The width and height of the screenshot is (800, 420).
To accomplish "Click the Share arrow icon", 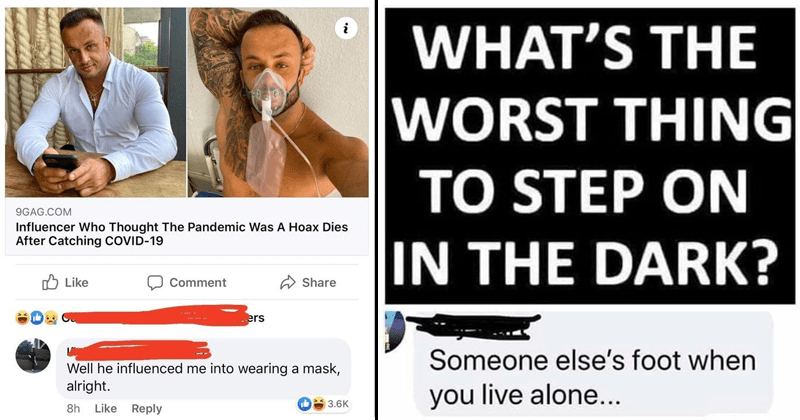I will (x=288, y=282).
